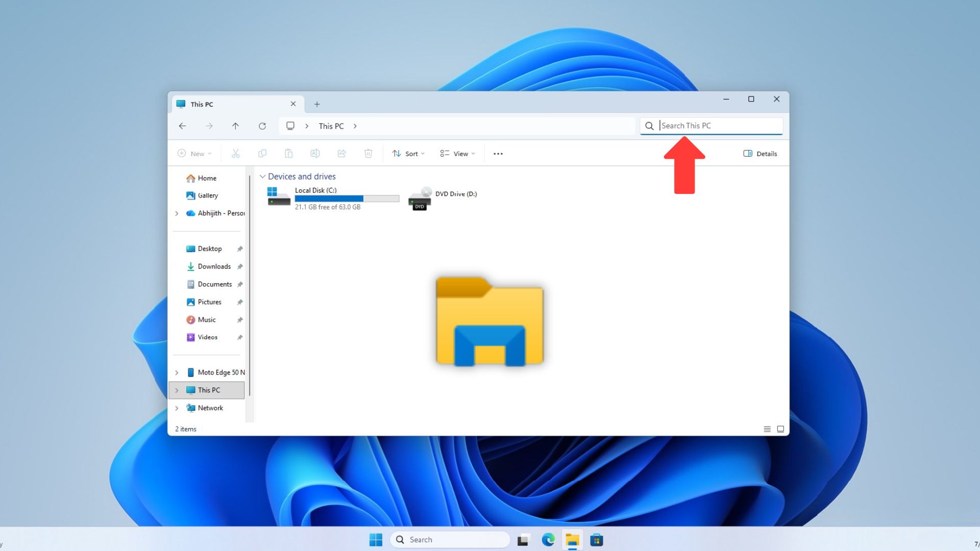Close the This PC tab

pos(293,104)
